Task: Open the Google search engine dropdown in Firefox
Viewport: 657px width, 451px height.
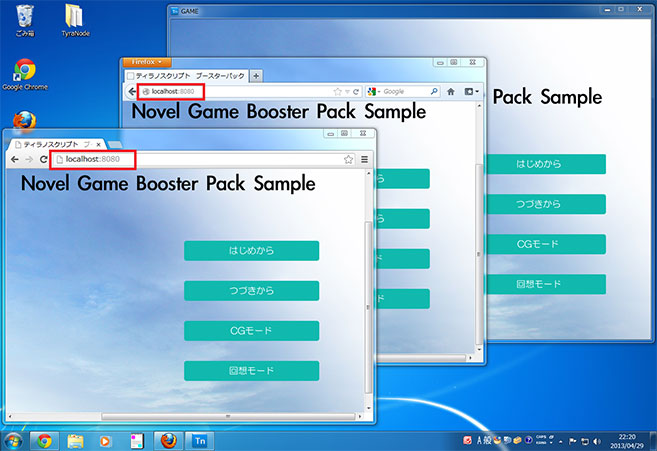Action: tap(375, 92)
